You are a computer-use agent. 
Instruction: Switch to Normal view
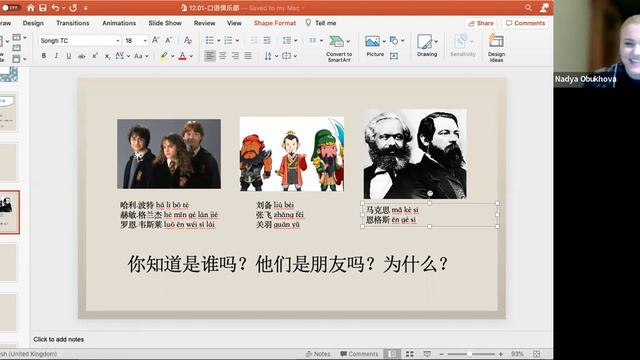392,354
